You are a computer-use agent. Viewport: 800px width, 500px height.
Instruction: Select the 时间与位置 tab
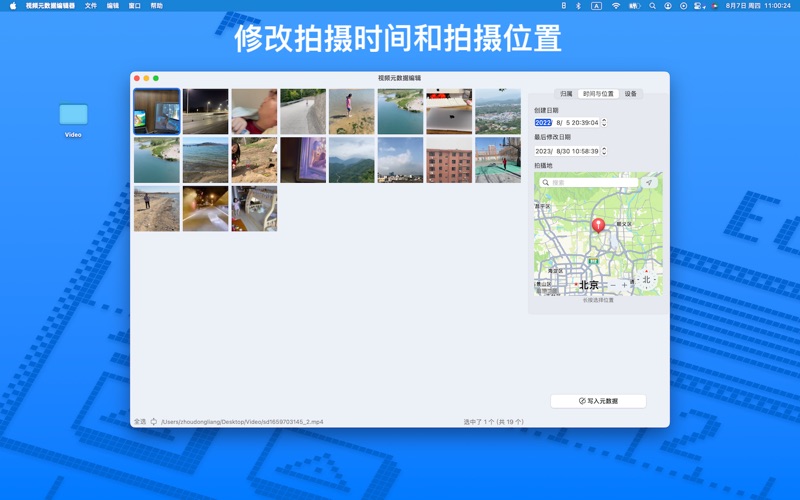[x=599, y=93]
